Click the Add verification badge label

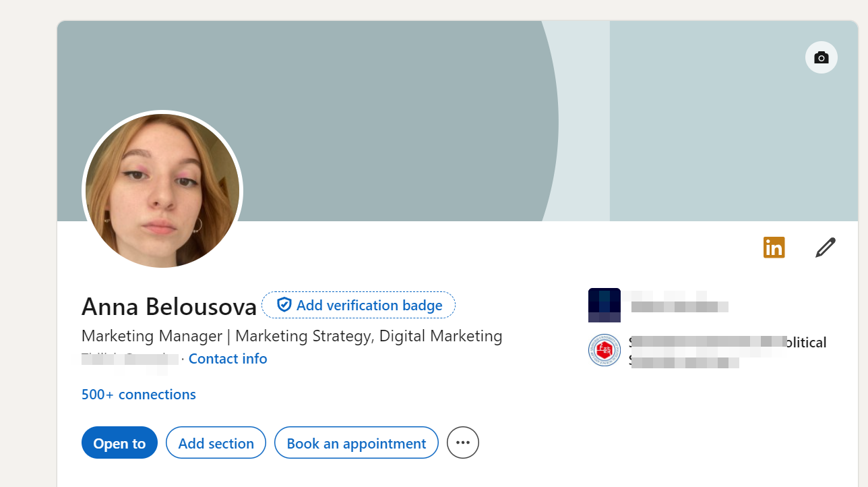[369, 306]
